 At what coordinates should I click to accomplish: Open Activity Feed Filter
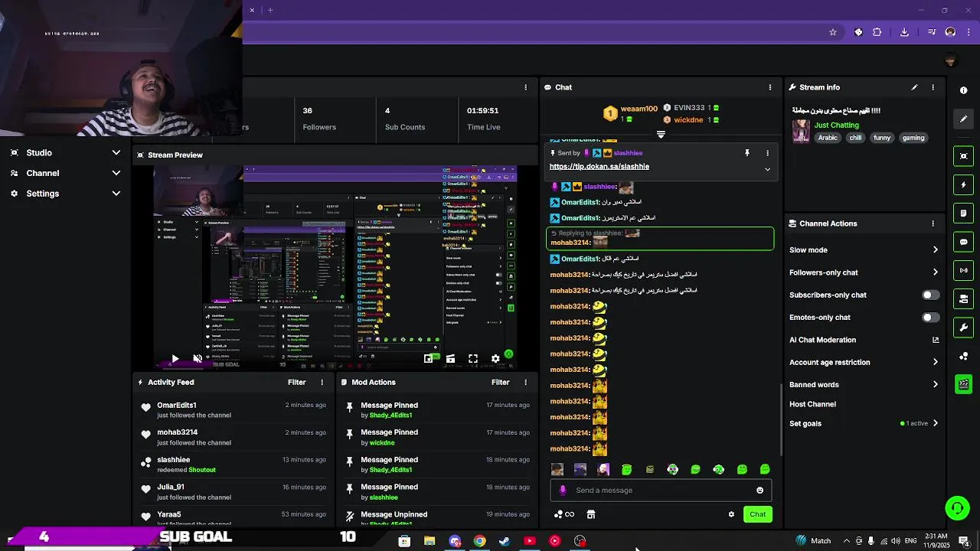296,382
